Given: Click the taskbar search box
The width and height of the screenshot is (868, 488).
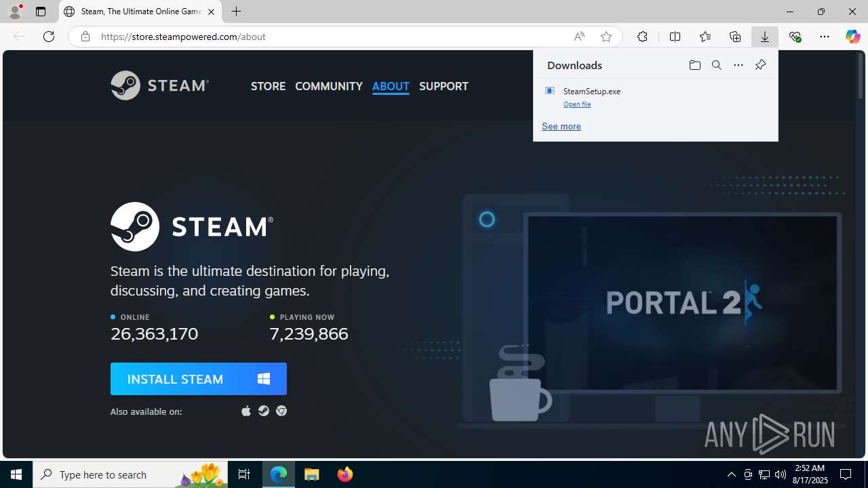Looking at the screenshot, I should pyautogui.click(x=132, y=474).
